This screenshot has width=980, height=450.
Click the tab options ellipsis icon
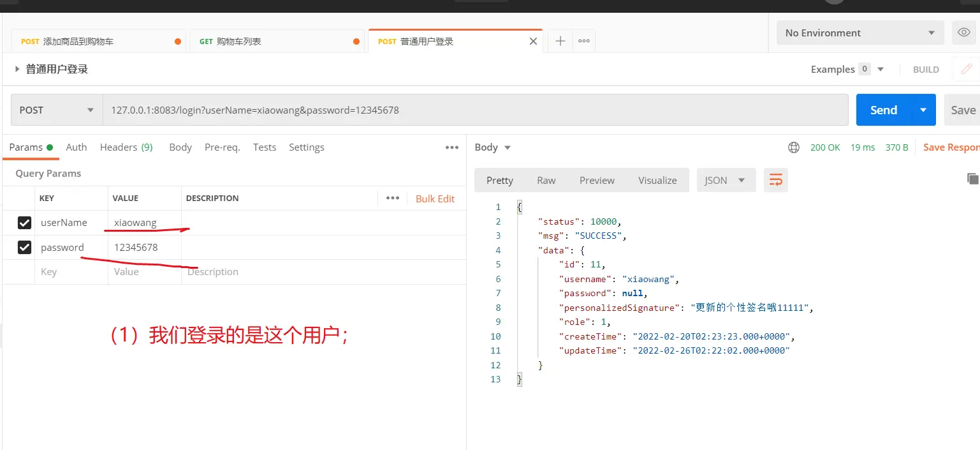[583, 41]
